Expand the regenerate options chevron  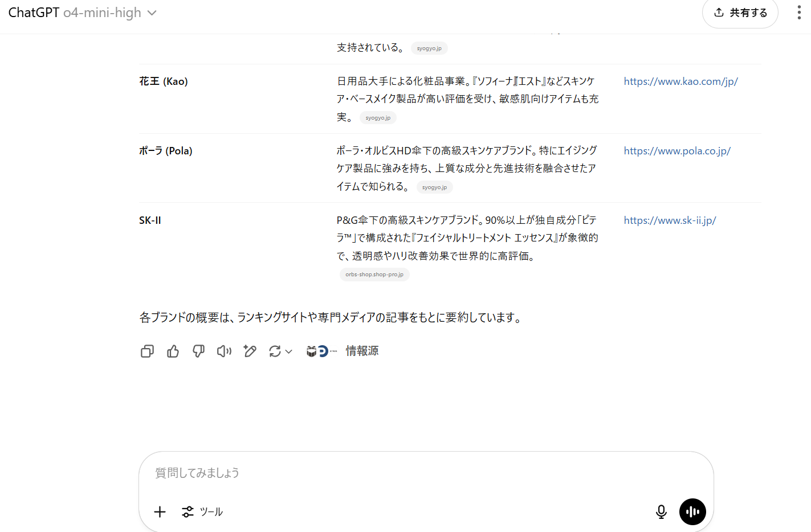[288, 351]
